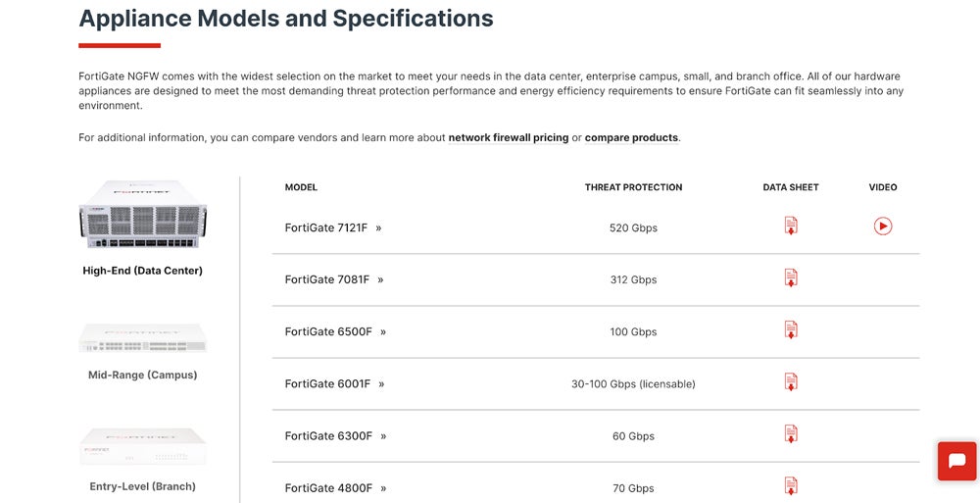Screen dimensions: 980x503
Task: Open the FortiGate 6500F data sheet PDF
Action: 791,330
